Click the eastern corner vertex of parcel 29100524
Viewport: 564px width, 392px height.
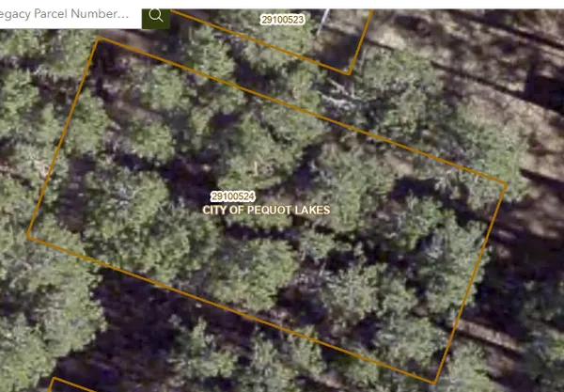click(507, 184)
